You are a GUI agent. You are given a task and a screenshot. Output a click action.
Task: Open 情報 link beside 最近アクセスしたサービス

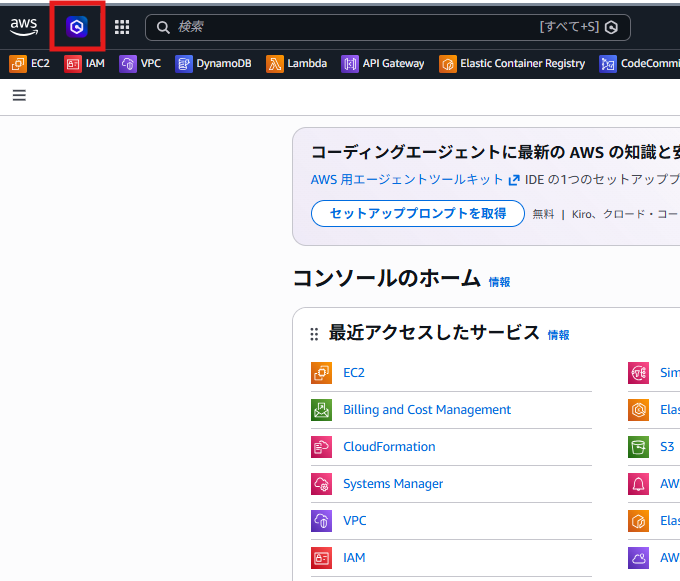point(559,335)
